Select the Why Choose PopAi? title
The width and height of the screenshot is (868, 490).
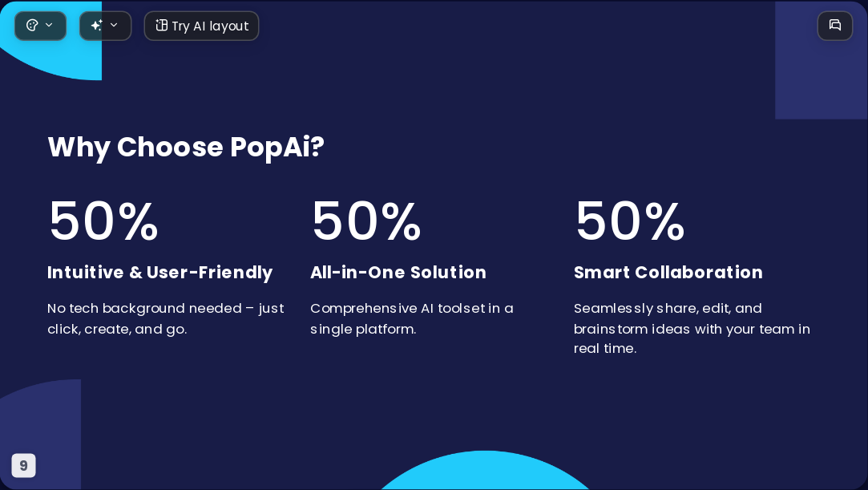tap(186, 148)
